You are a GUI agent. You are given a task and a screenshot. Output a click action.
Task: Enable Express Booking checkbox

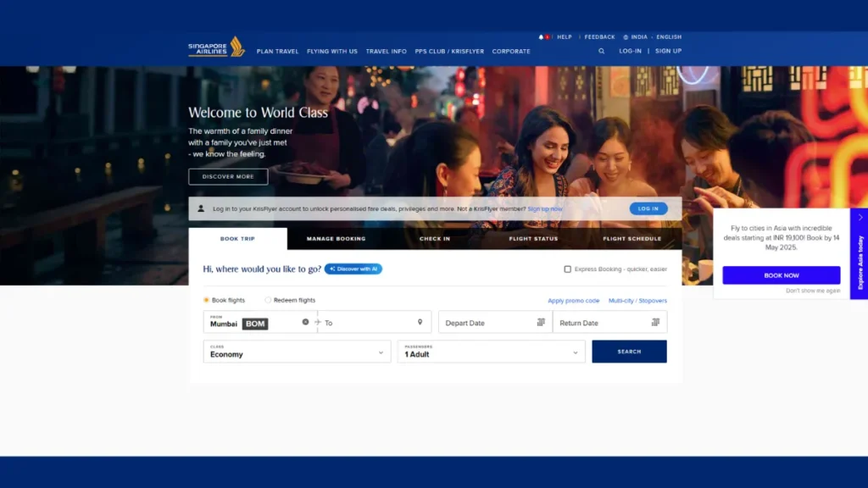click(x=567, y=269)
